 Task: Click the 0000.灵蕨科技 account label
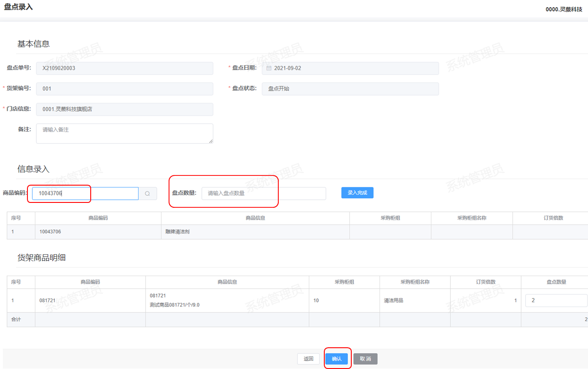(564, 9)
